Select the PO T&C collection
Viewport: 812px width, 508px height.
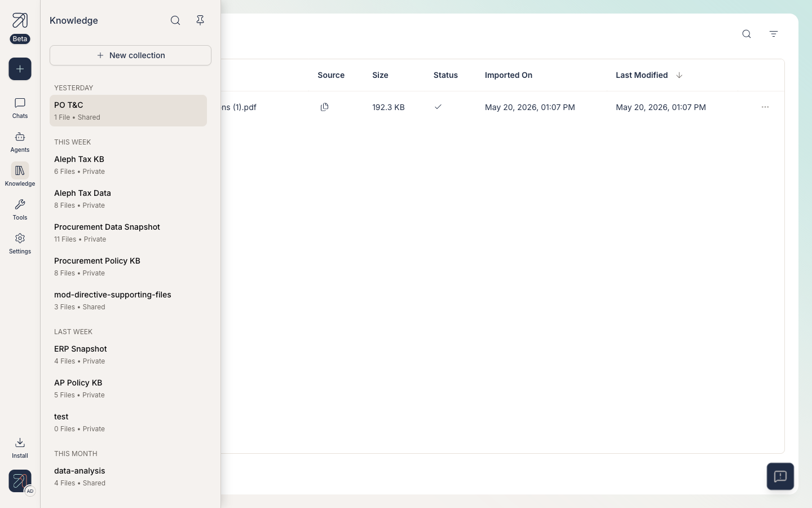128,111
